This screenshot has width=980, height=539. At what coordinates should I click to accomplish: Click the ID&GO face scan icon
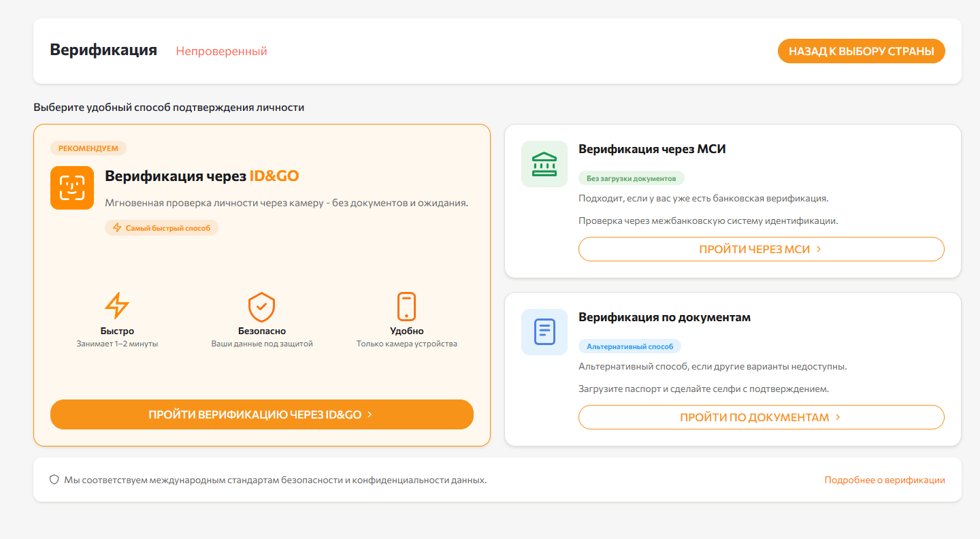click(x=72, y=188)
